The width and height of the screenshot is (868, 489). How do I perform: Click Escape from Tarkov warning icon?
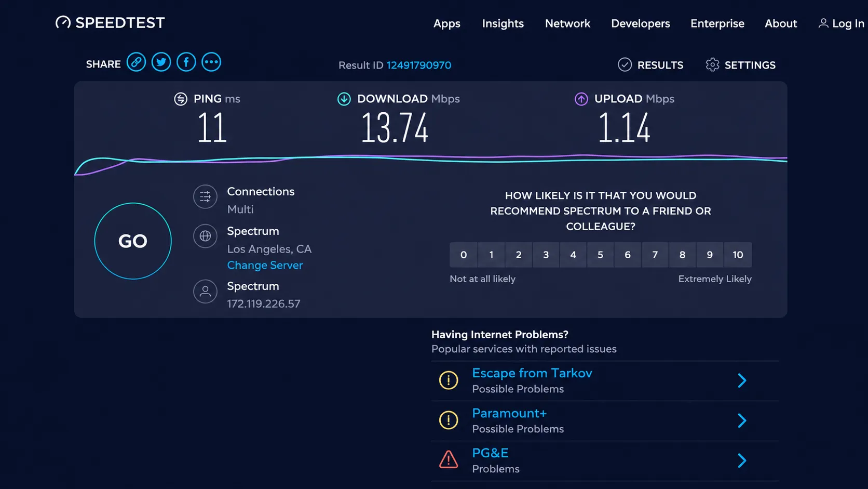coord(449,380)
